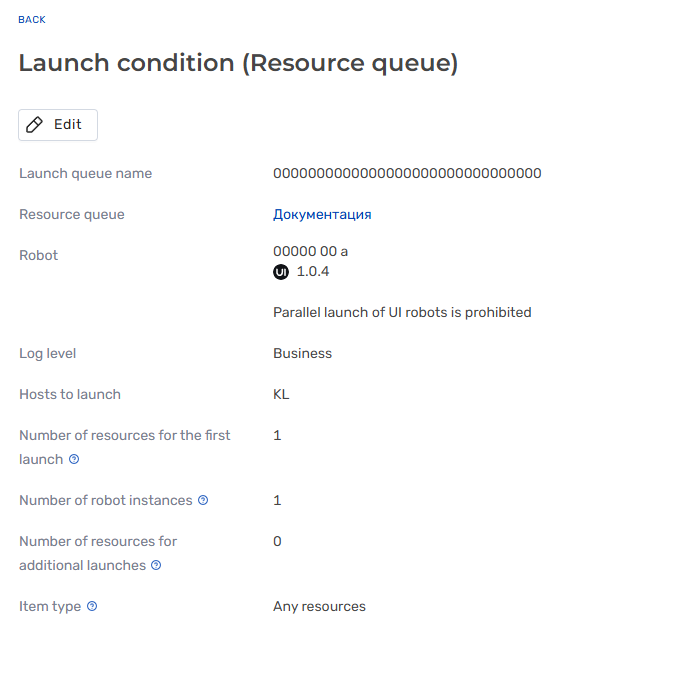Click the Business log level value
The width and height of the screenshot is (696, 675).
tap(302, 353)
